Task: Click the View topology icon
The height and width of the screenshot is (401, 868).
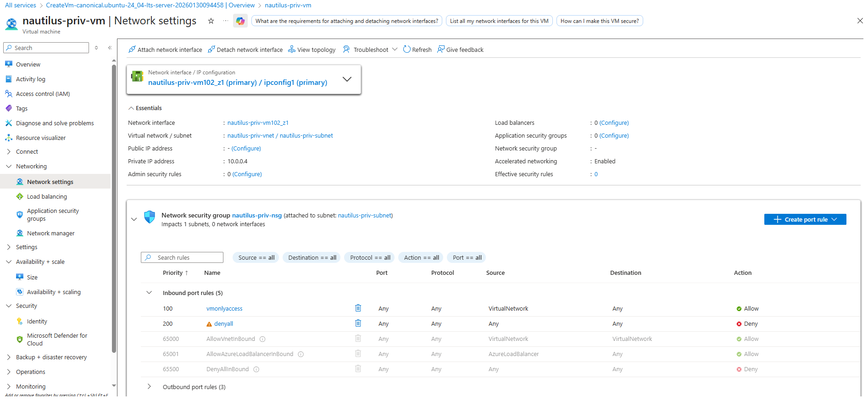Action: pyautogui.click(x=292, y=50)
